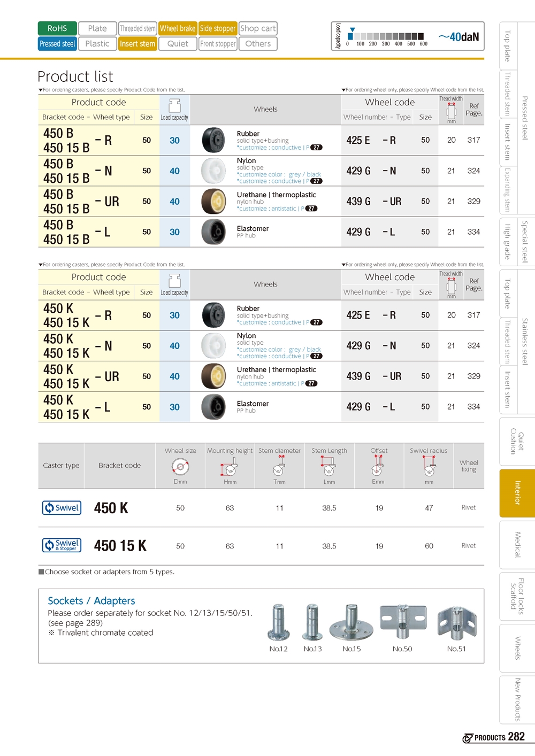Select the No.15 adapter image
The width and height of the screenshot is (535, 756).
coord(351,622)
